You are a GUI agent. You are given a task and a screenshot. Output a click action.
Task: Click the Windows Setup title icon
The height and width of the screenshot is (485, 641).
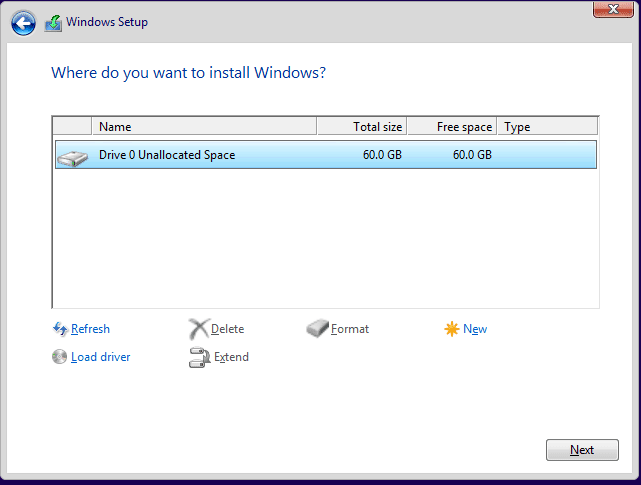click(53, 23)
